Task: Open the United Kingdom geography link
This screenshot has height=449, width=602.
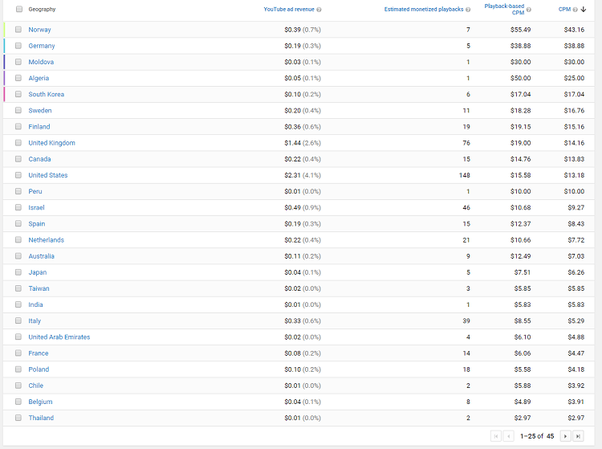Action: click(52, 143)
